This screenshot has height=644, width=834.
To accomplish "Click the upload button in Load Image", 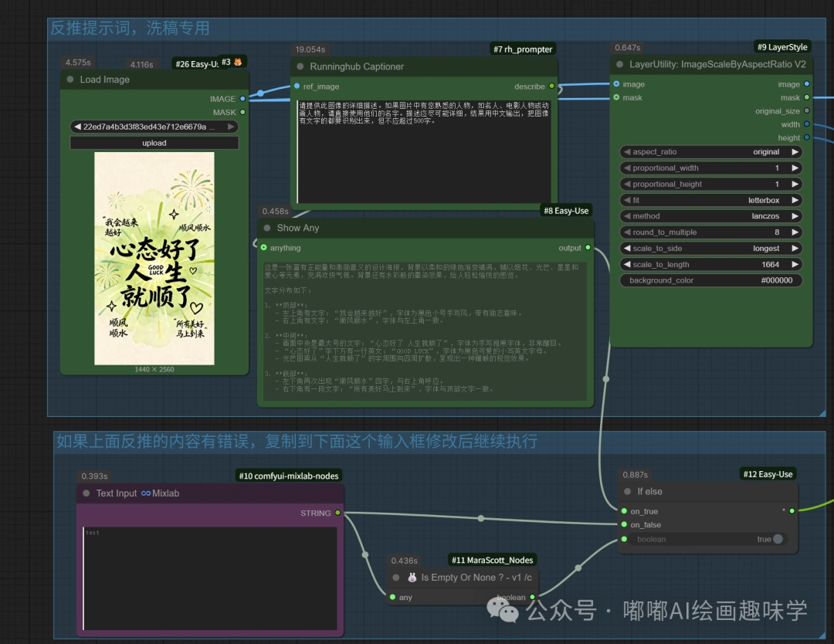I will (x=154, y=143).
